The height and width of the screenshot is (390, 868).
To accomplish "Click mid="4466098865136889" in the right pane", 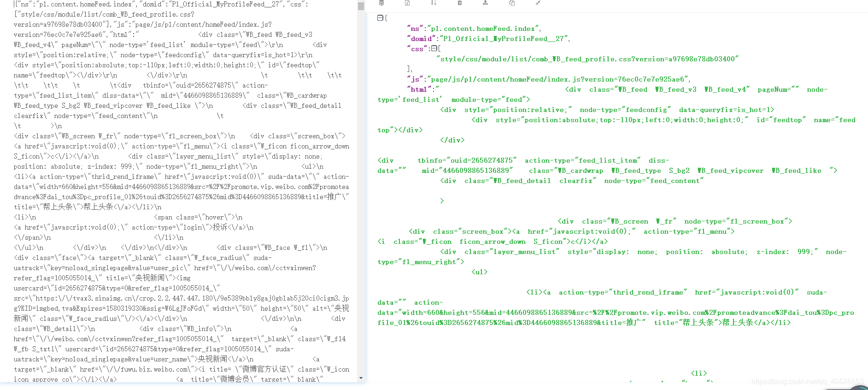I will 467,171.
